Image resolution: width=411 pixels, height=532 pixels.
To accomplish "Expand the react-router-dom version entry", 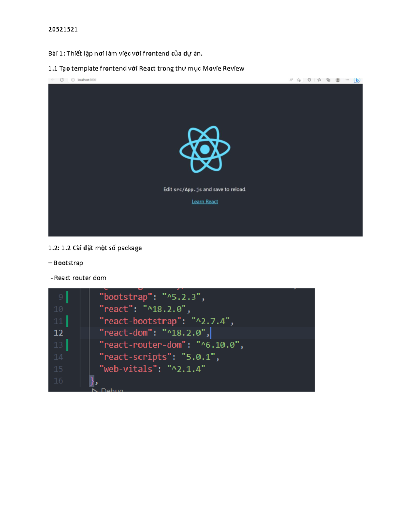I will click(171, 345).
